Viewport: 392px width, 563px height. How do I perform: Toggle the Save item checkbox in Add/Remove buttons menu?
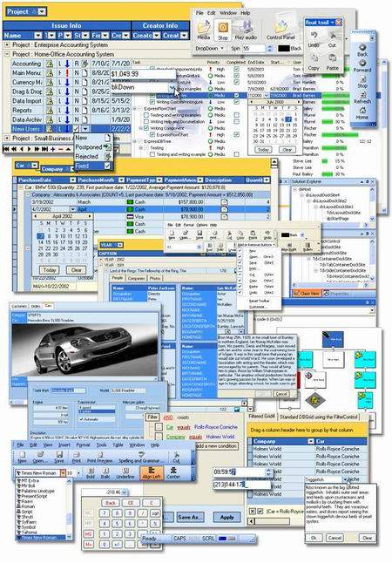point(240,263)
